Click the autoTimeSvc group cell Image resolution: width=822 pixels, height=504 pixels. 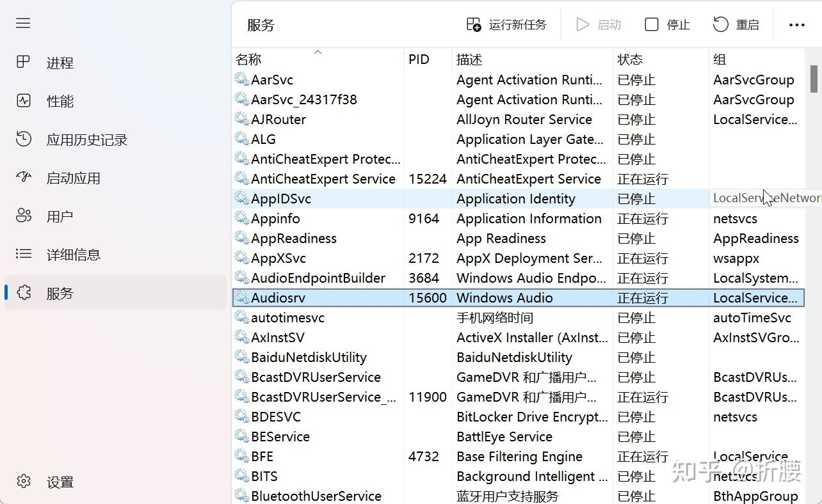coord(752,318)
